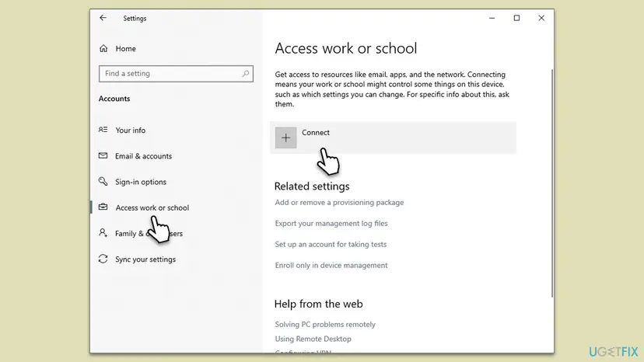Click the Accounts category heading
644x362 pixels.
click(x=114, y=99)
